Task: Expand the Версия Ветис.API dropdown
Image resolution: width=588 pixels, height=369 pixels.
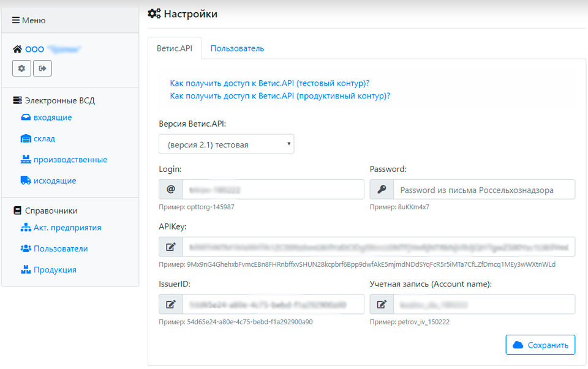Action: click(227, 144)
